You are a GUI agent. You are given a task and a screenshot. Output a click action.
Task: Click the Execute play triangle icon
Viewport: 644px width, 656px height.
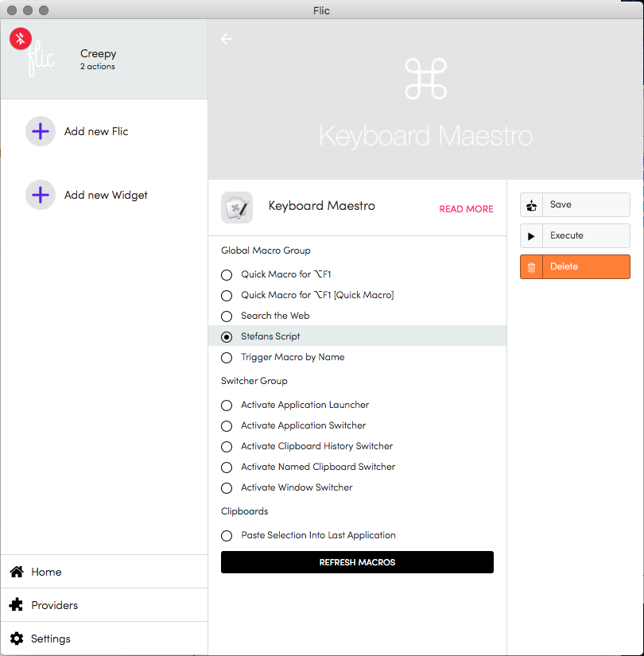(531, 236)
